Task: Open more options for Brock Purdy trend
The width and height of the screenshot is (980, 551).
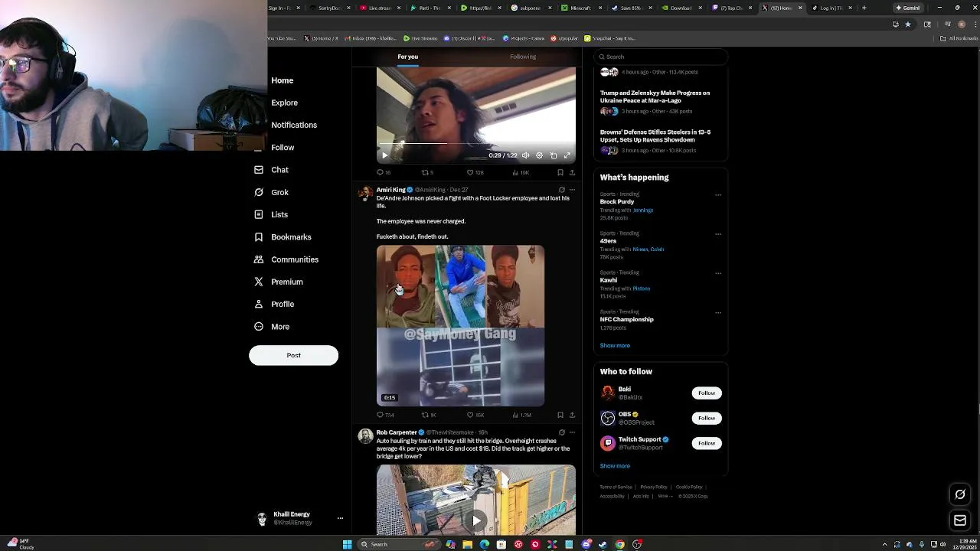Action: 718,195
